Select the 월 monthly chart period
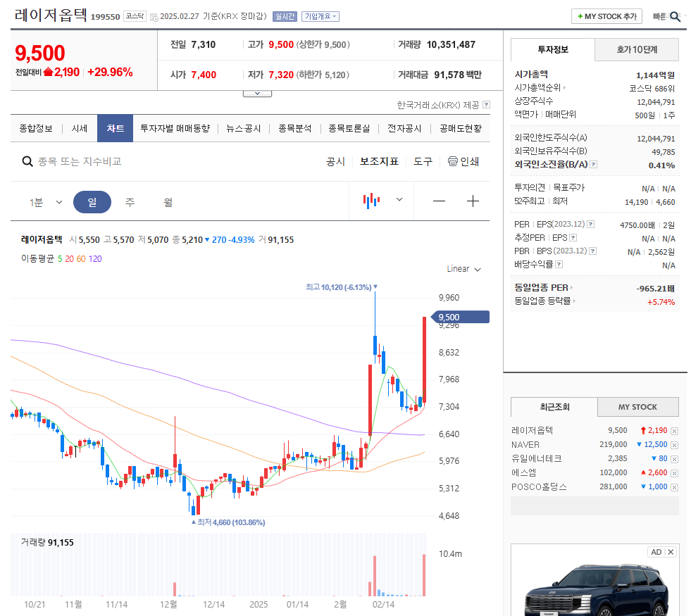The width and height of the screenshot is (691, 616). (x=168, y=202)
